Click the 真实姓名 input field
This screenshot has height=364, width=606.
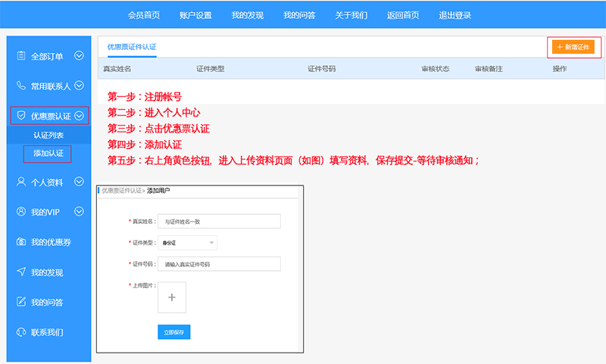click(x=219, y=222)
